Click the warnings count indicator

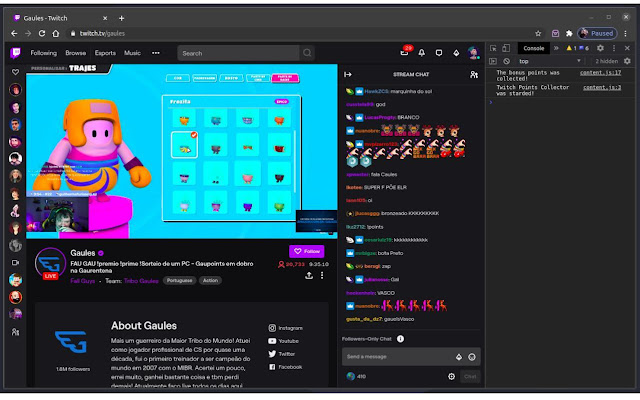[x=571, y=48]
